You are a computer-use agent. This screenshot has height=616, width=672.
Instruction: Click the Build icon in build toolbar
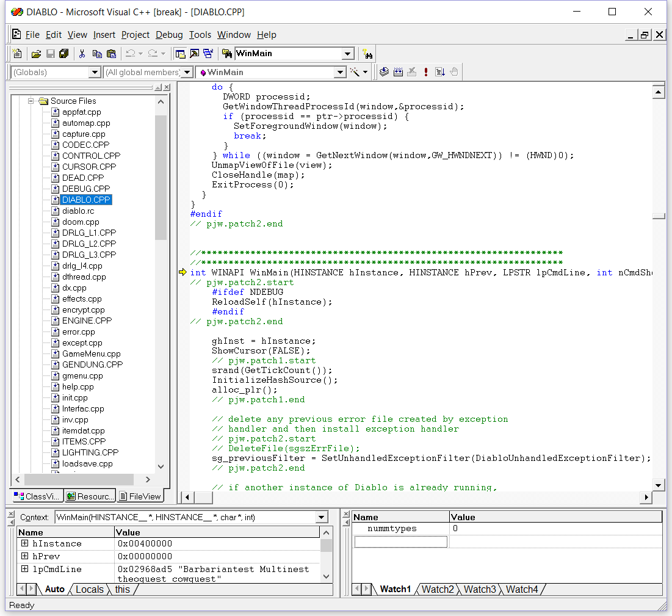point(398,72)
